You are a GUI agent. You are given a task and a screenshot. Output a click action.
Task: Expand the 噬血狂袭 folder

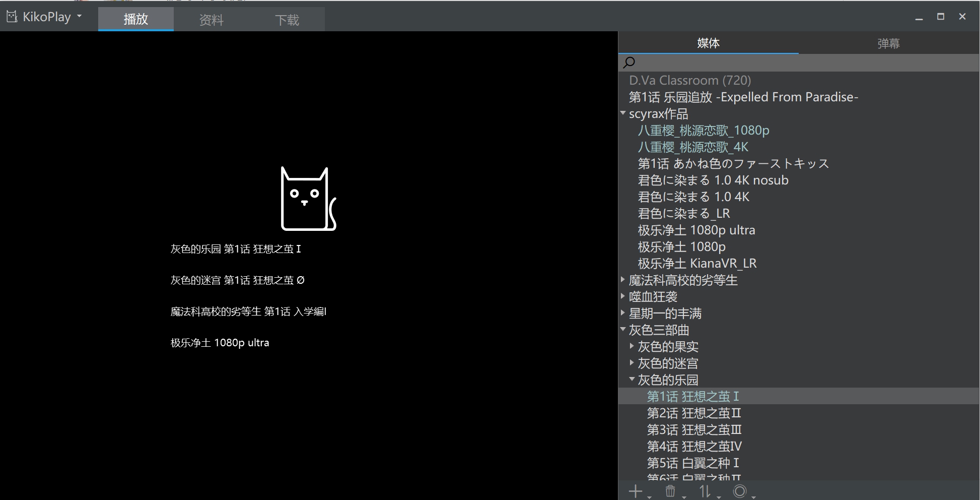[x=623, y=296]
